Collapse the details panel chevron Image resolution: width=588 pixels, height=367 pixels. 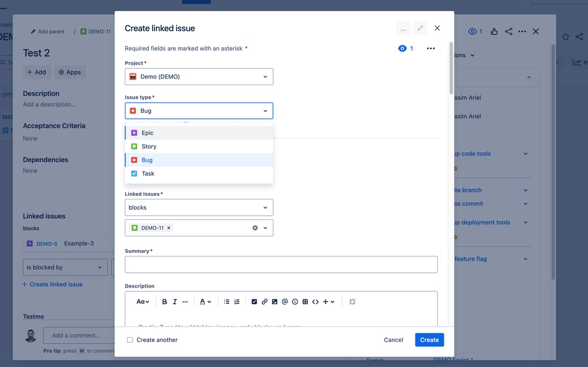click(x=529, y=77)
